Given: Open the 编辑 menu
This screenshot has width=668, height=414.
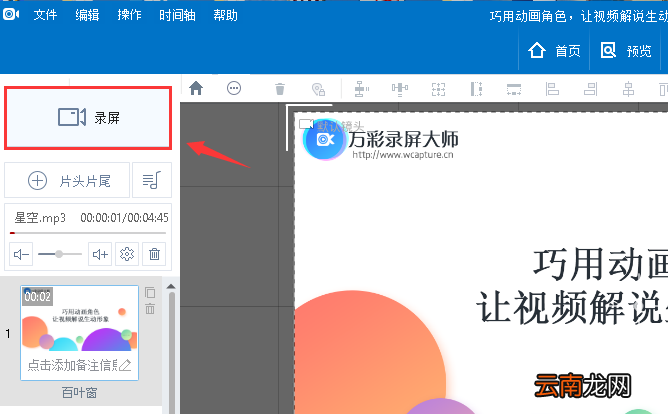Looking at the screenshot, I should click(x=87, y=15).
